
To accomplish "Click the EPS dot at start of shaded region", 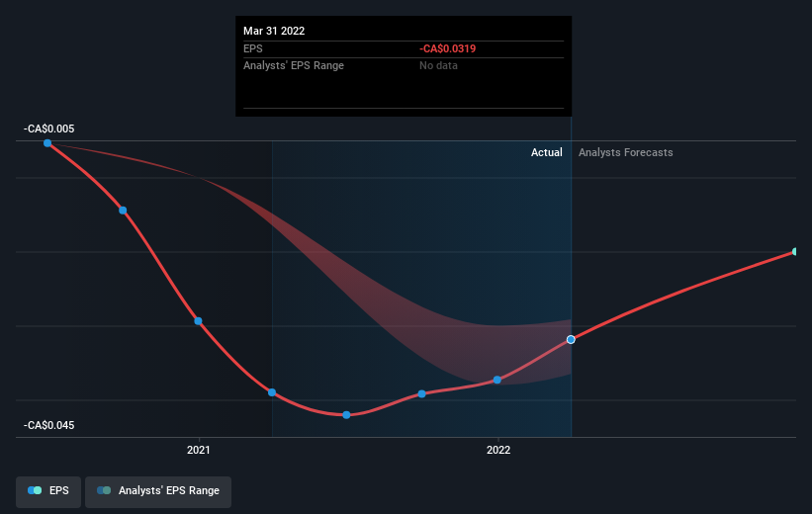I will point(272,392).
